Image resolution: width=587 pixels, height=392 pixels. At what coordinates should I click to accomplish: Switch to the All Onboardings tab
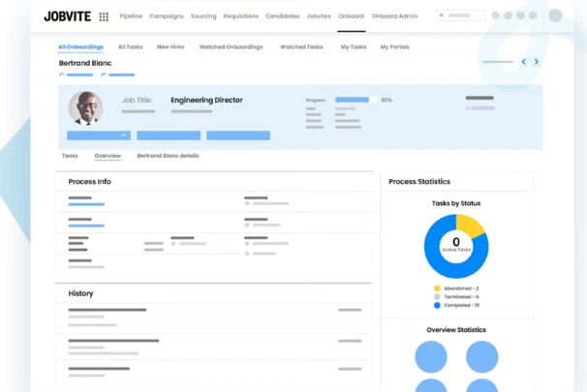tap(80, 46)
